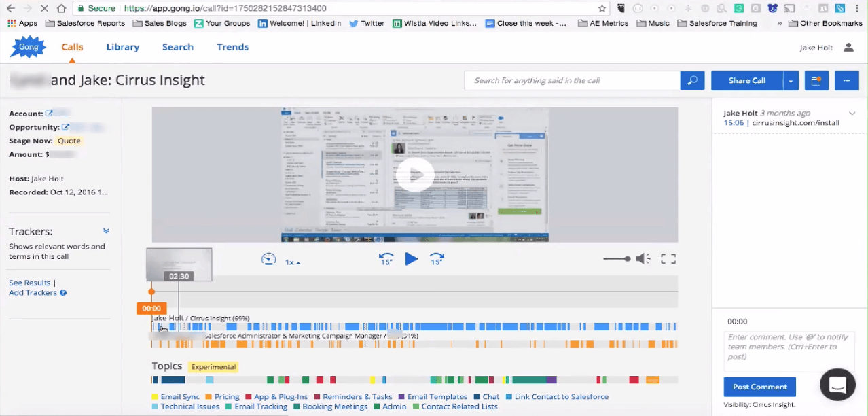This screenshot has width=868, height=416.
Task: Click the blue play button in the controls
Action: coord(411,259)
